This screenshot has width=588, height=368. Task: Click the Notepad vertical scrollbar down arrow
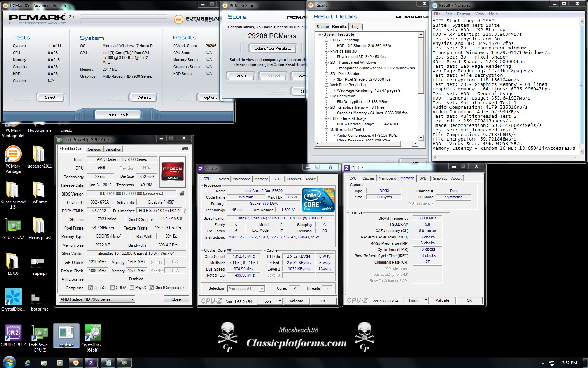(x=581, y=151)
